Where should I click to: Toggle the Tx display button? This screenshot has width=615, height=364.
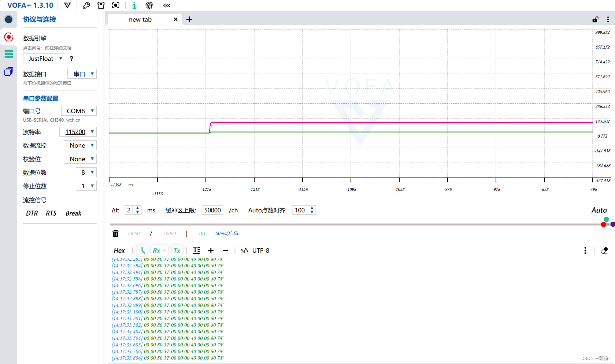pos(177,250)
